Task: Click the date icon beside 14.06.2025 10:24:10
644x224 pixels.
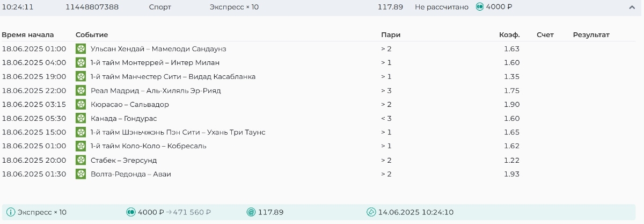Action: [x=371, y=212]
